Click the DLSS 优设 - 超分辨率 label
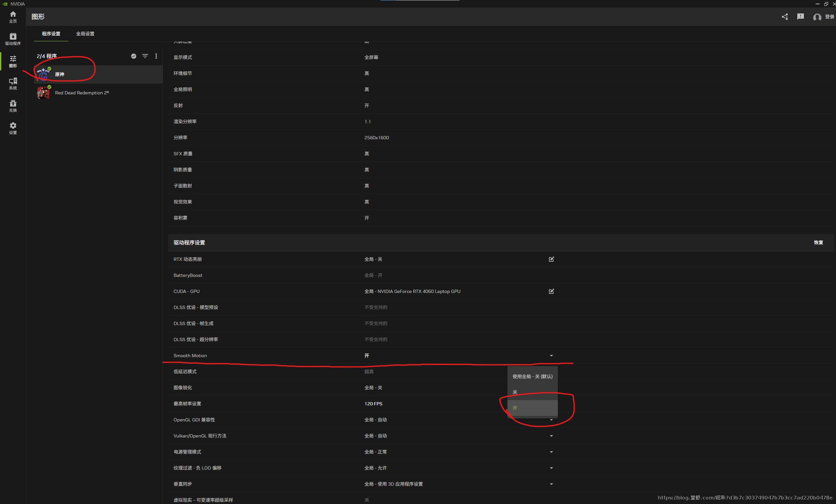 (196, 339)
